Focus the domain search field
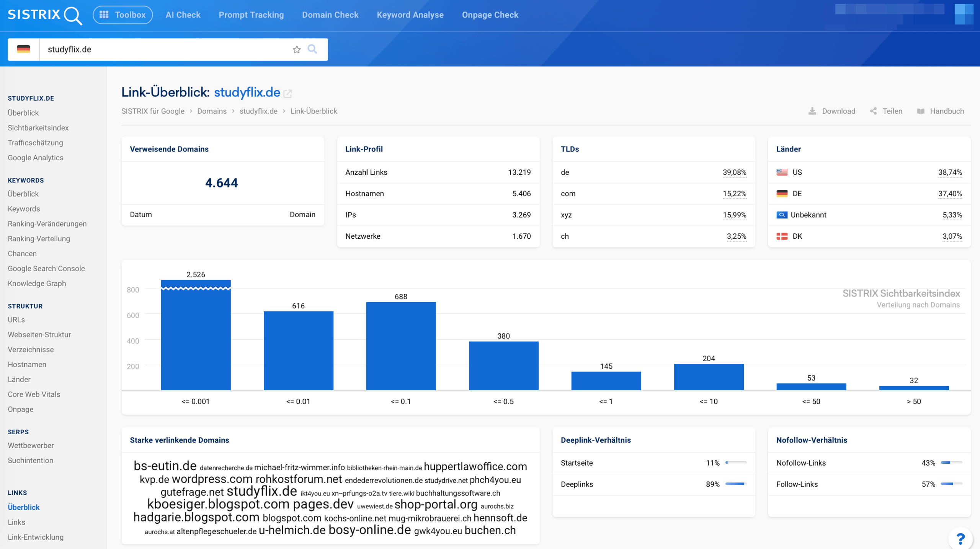Screen dimensions: 980x549 click(x=165, y=49)
